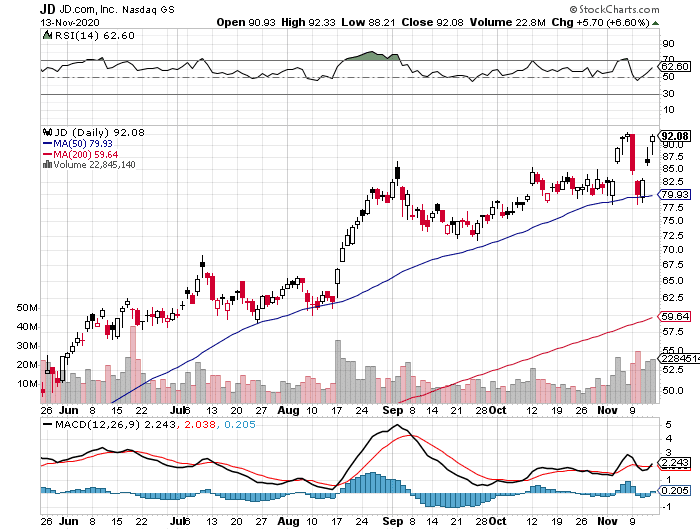Click the 'Open 90.93' value in the header
Screen dimensions: 700x530
tap(246, 22)
